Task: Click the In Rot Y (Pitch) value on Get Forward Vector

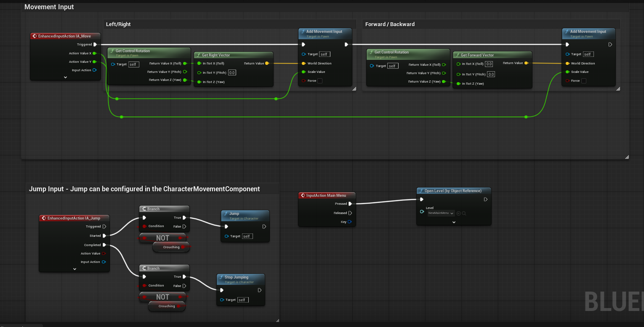Action: [490, 74]
